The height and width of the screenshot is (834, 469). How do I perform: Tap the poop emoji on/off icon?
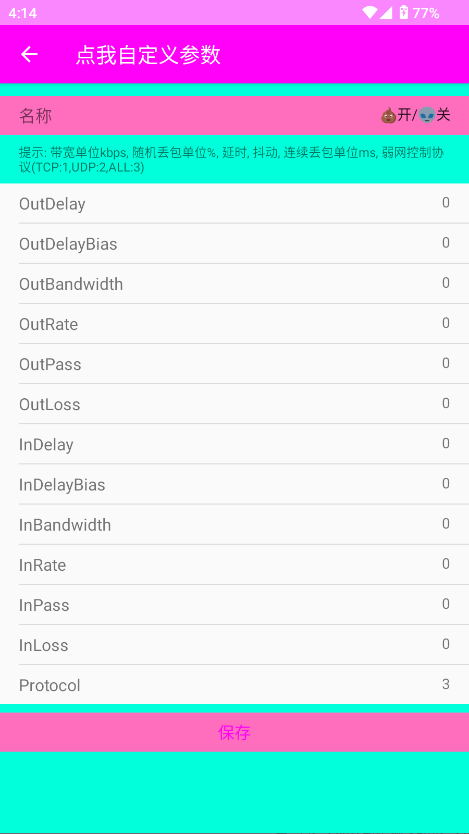click(x=389, y=115)
